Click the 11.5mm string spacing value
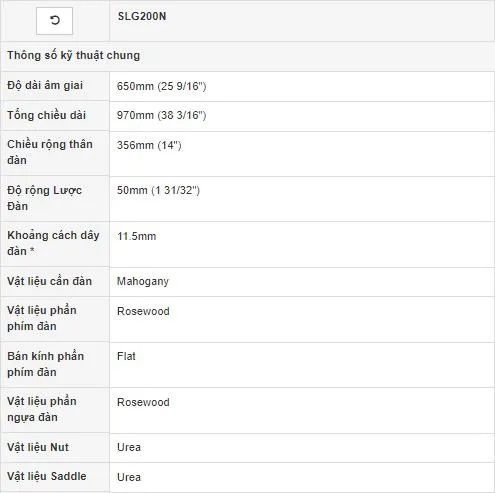495x493 pixels. 136,236
